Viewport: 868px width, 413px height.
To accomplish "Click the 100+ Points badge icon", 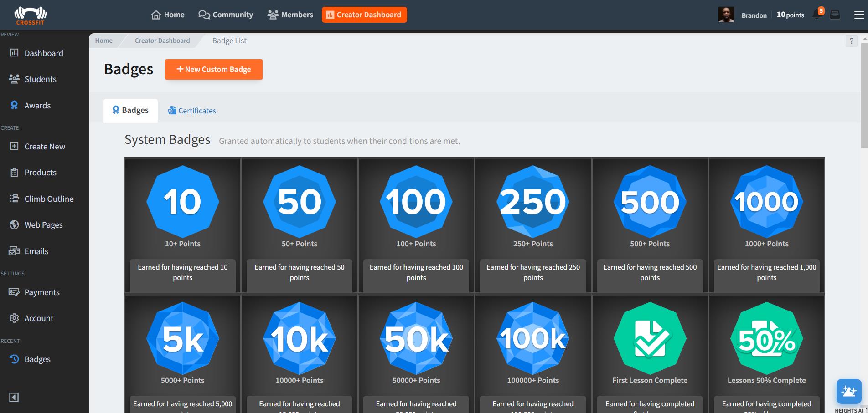I will point(416,202).
